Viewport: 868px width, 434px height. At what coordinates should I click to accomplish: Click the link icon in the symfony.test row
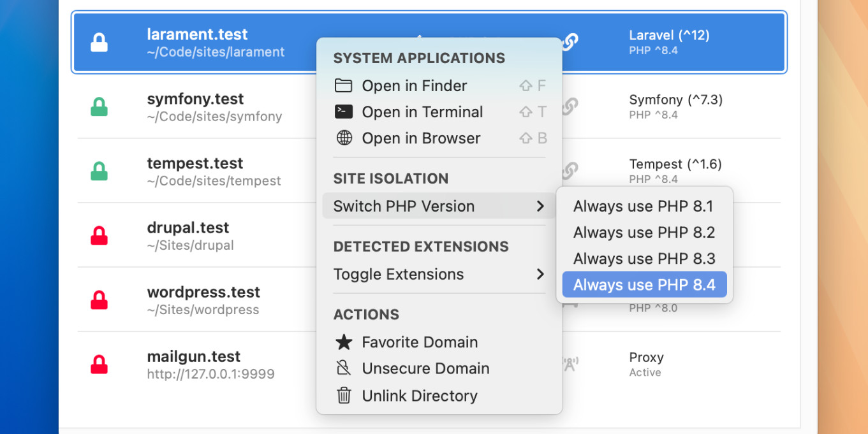[570, 106]
